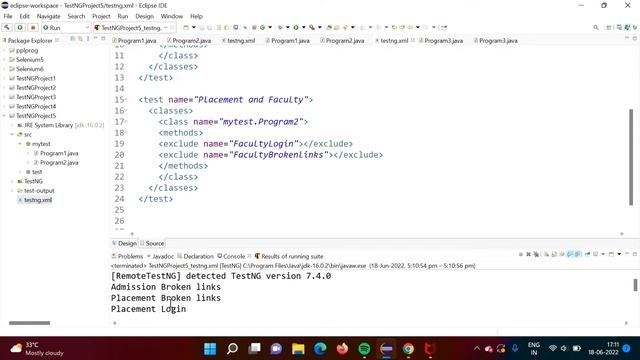Click the green Run As toolbar icon
The image size is (640, 360).
pyautogui.click(x=296, y=27)
